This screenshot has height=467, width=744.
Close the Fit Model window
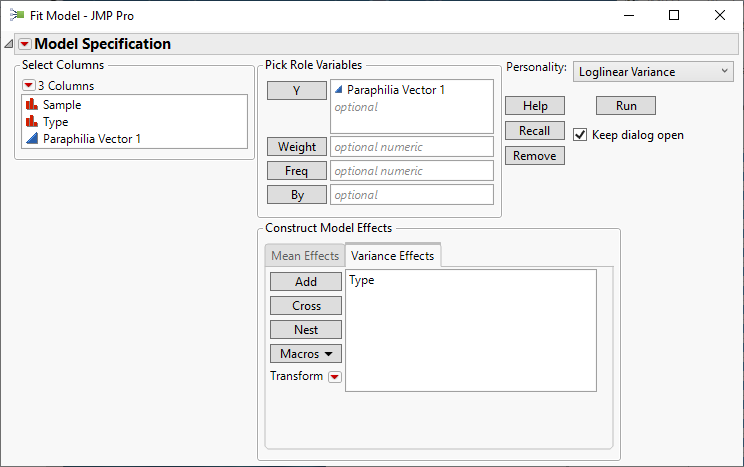719,15
